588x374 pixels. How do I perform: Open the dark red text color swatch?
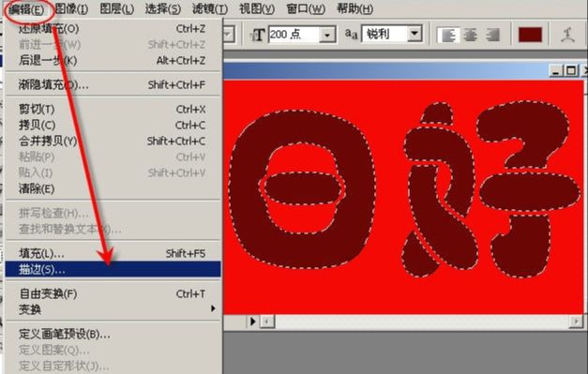[x=530, y=35]
